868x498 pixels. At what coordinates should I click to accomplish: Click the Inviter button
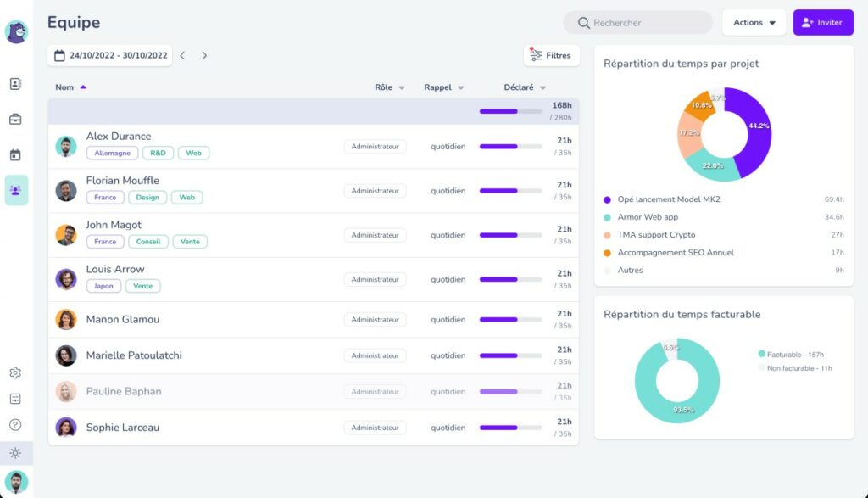(x=822, y=23)
